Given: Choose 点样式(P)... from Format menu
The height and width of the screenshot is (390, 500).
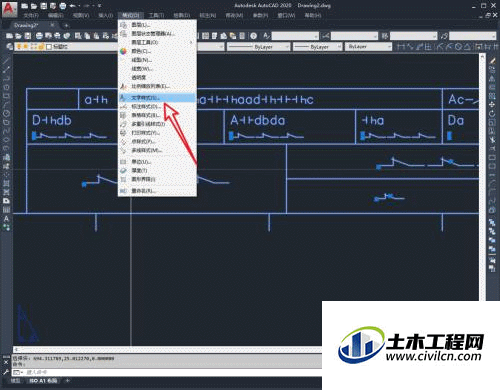Looking at the screenshot, I should (x=157, y=142).
